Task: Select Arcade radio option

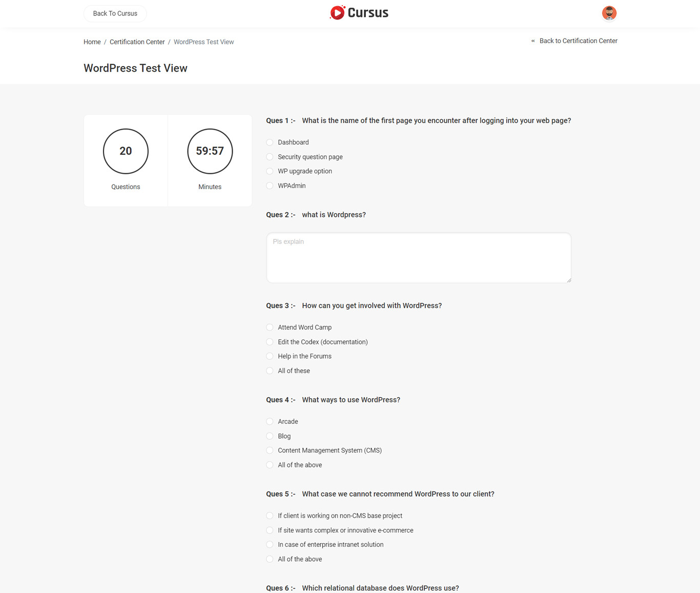Action: click(270, 422)
